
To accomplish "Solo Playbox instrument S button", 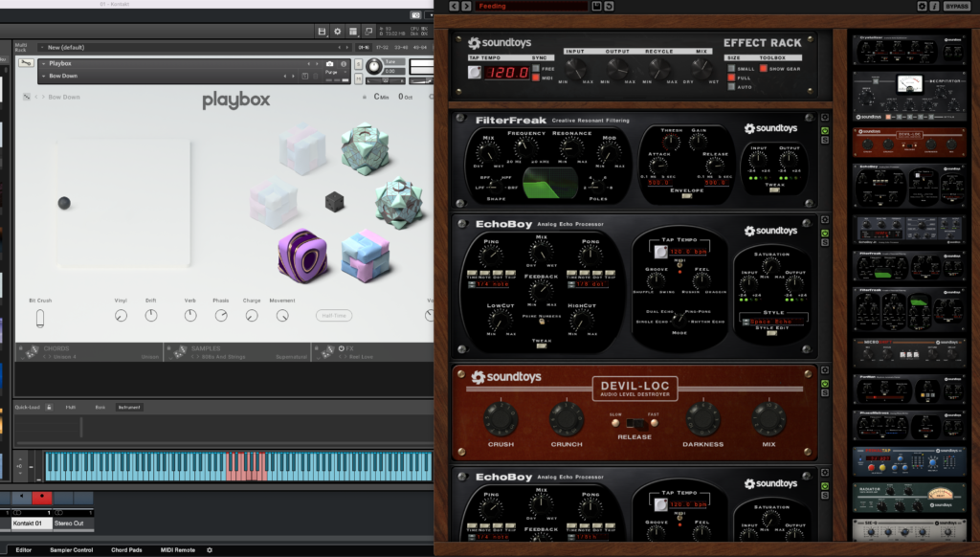I will pyautogui.click(x=358, y=64).
